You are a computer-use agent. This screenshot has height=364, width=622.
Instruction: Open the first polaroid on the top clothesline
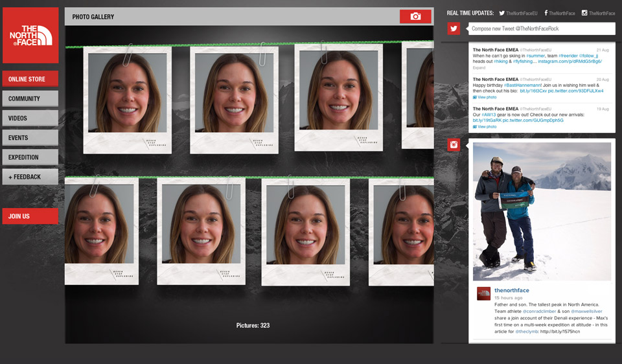pyautogui.click(x=128, y=100)
